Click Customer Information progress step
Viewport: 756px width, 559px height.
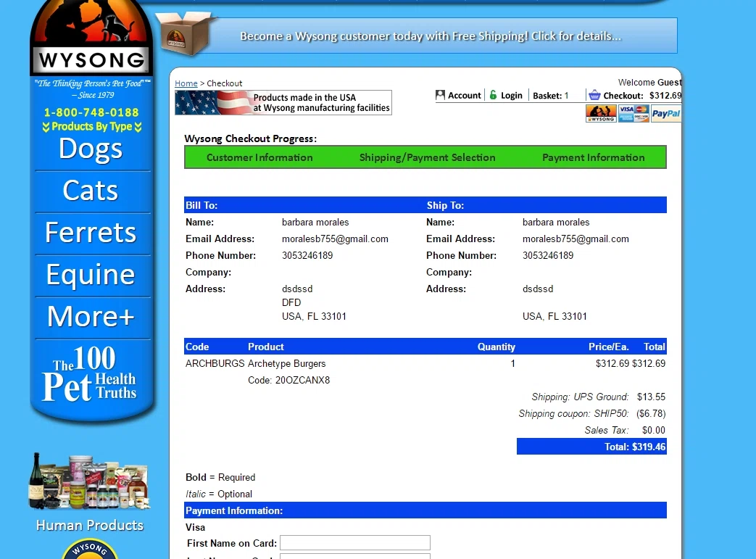[x=259, y=158]
